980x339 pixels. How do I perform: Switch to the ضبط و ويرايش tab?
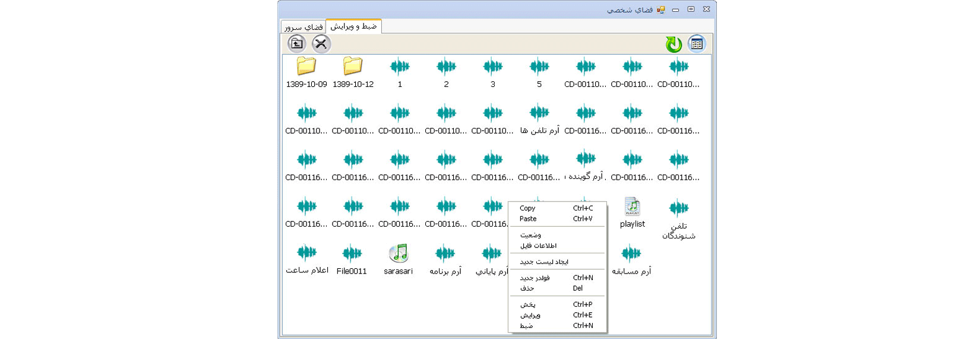(x=353, y=26)
